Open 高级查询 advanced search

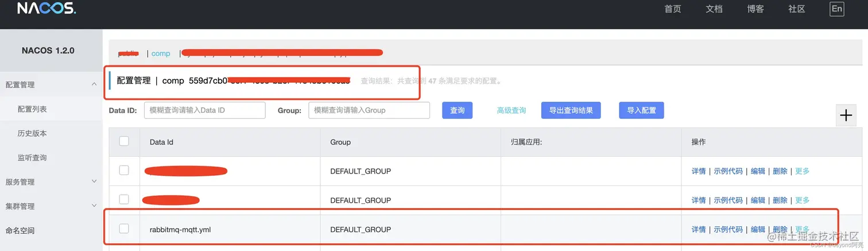tap(511, 110)
